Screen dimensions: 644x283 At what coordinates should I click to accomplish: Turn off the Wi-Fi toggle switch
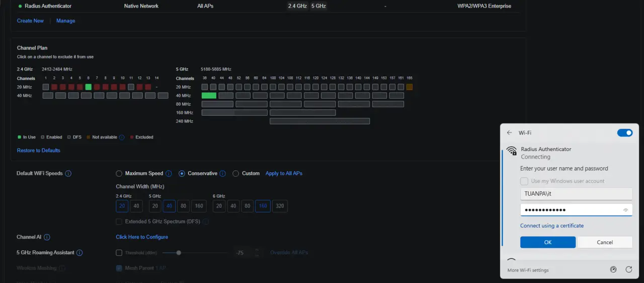pos(625,133)
